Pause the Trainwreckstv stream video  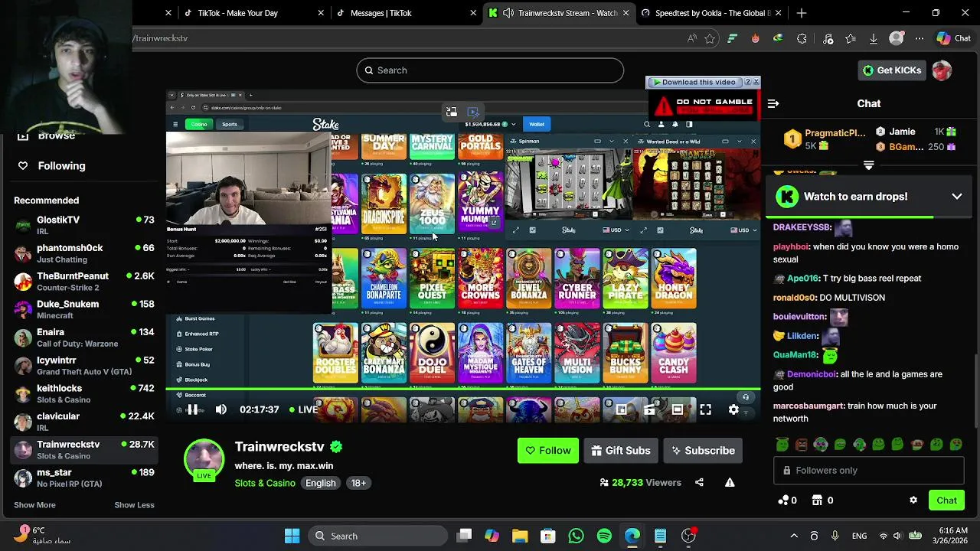(x=193, y=409)
